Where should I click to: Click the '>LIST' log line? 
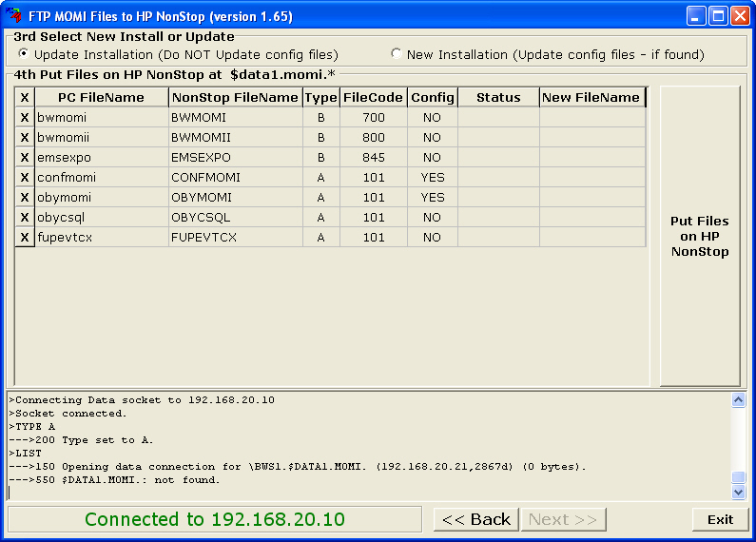point(25,454)
